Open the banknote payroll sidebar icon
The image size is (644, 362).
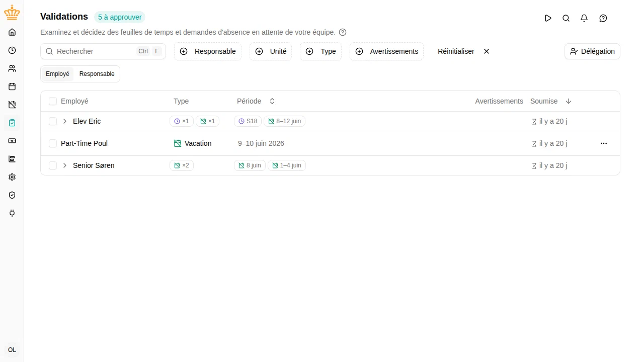click(12, 141)
